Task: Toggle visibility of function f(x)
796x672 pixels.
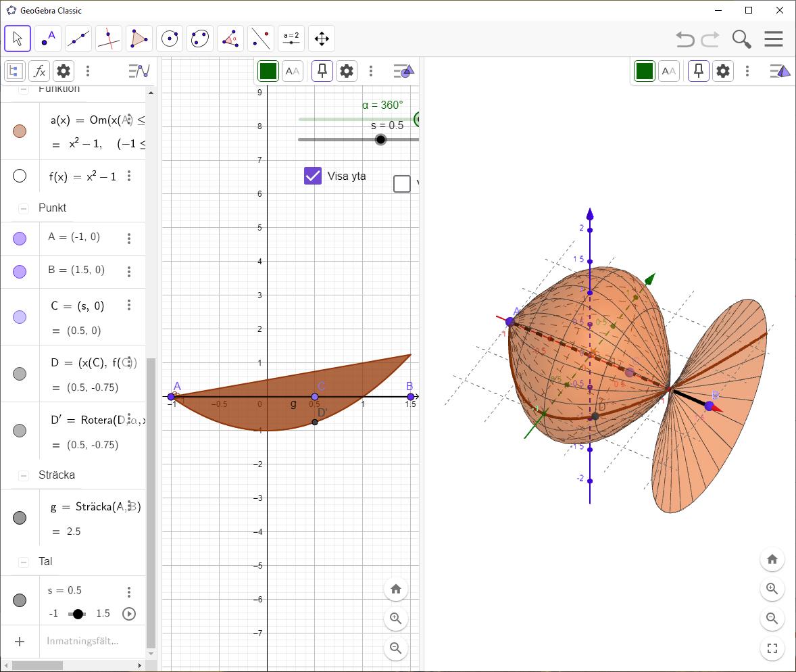Action: (20, 176)
